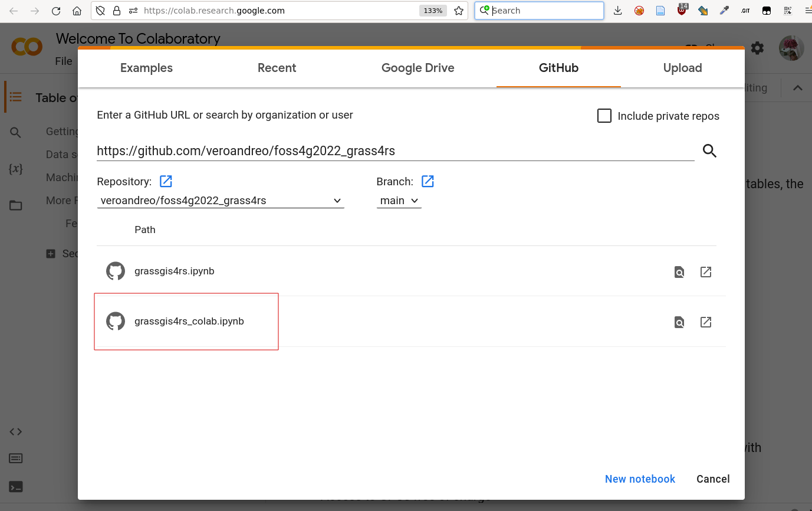Switch to the Google Drive tab
Viewport: 812px width, 511px height.
[418, 68]
